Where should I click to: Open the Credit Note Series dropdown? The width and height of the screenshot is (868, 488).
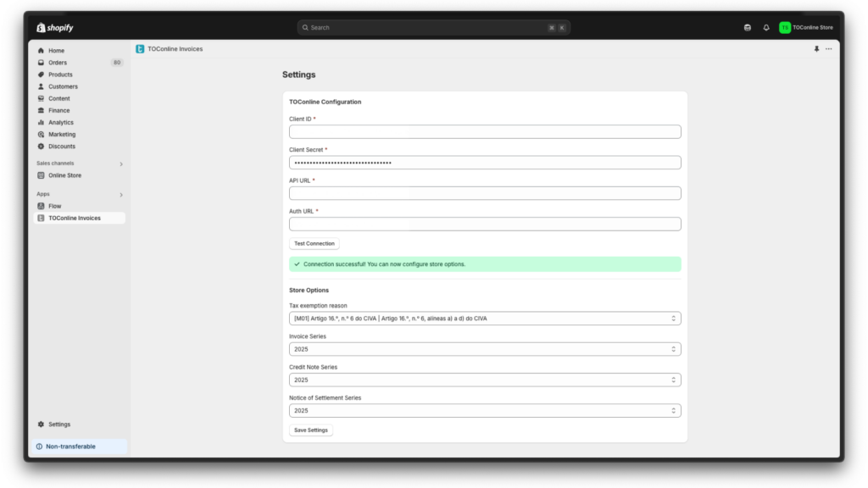pos(485,380)
